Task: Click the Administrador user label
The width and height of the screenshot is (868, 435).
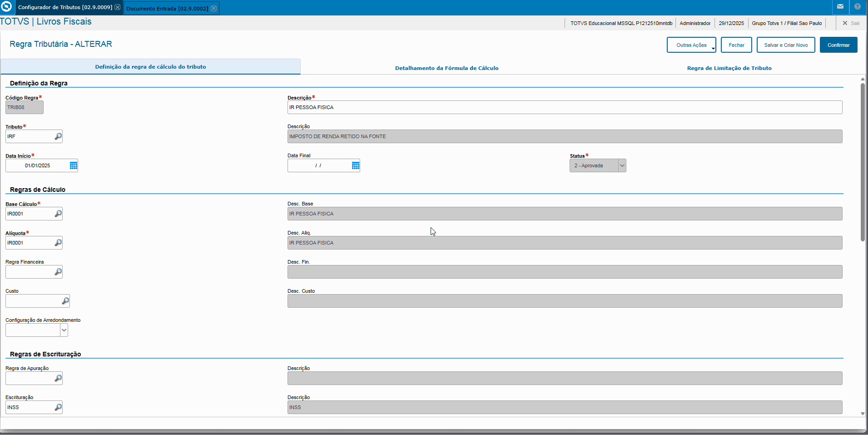Action: point(695,23)
